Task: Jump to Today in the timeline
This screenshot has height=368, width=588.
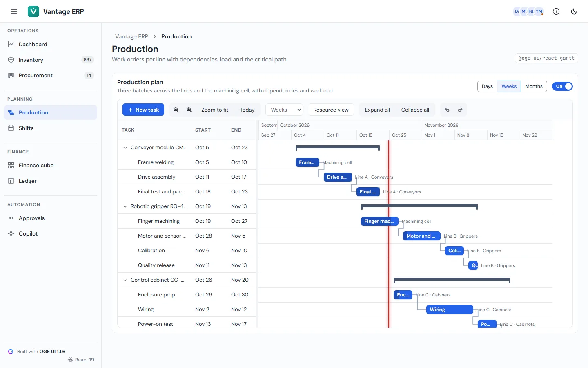Action: pos(247,110)
